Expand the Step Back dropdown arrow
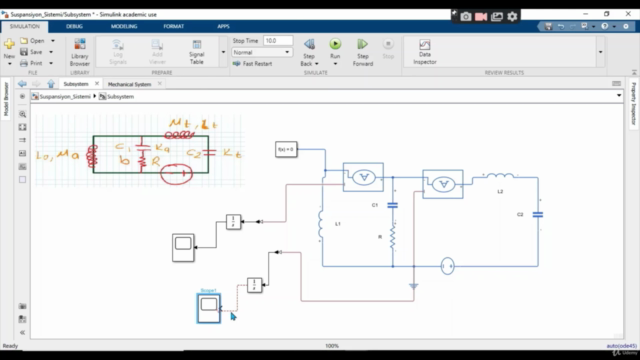The image size is (640, 360). 317,64
